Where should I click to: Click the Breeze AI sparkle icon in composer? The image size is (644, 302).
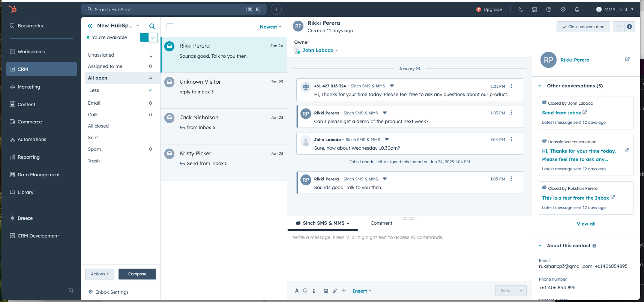(344, 291)
